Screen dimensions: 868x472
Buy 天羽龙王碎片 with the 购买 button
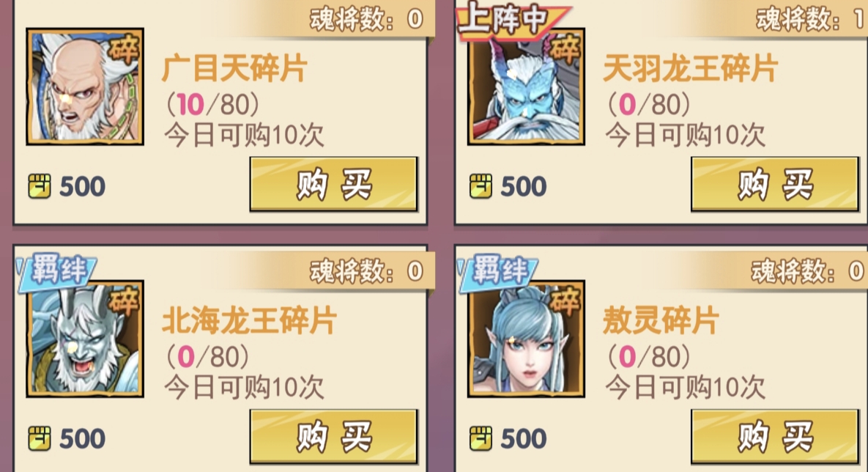(775, 184)
